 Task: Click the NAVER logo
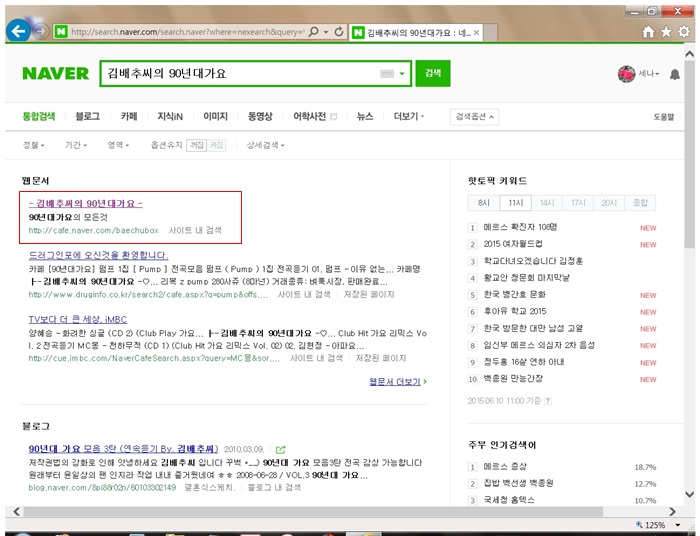(55, 74)
